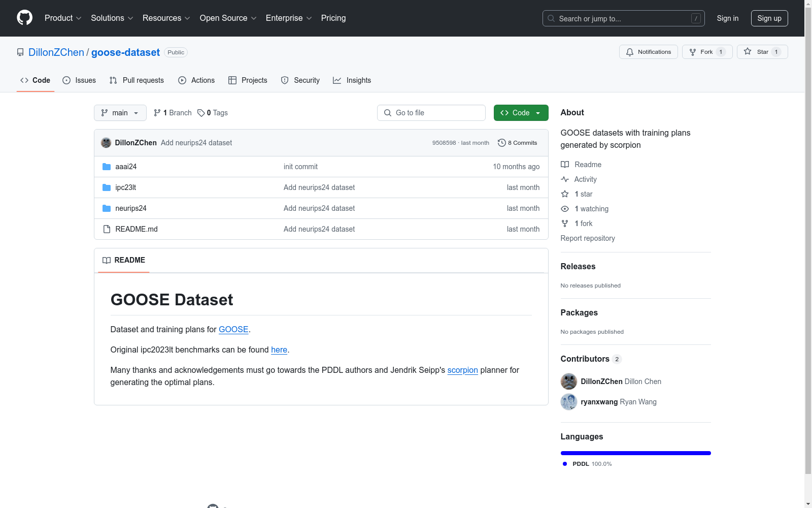Switch to the Issues tab
Viewport: 812px width, 508px height.
pos(79,80)
